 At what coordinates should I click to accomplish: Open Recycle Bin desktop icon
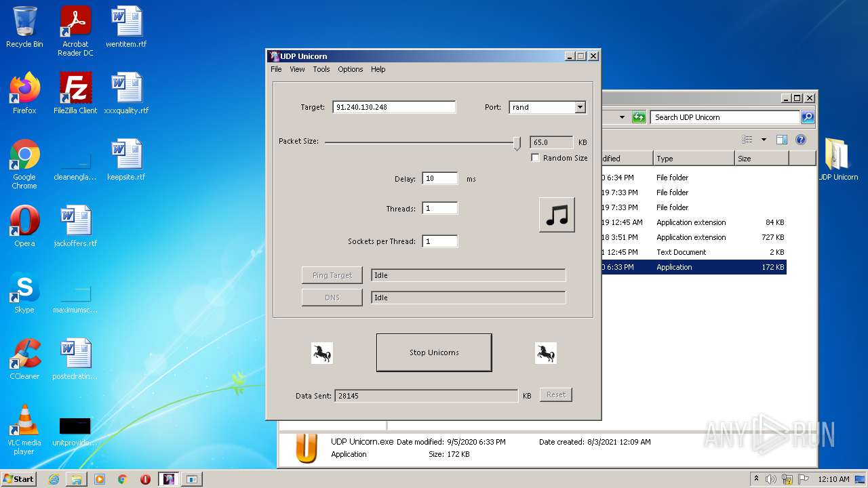(x=24, y=28)
